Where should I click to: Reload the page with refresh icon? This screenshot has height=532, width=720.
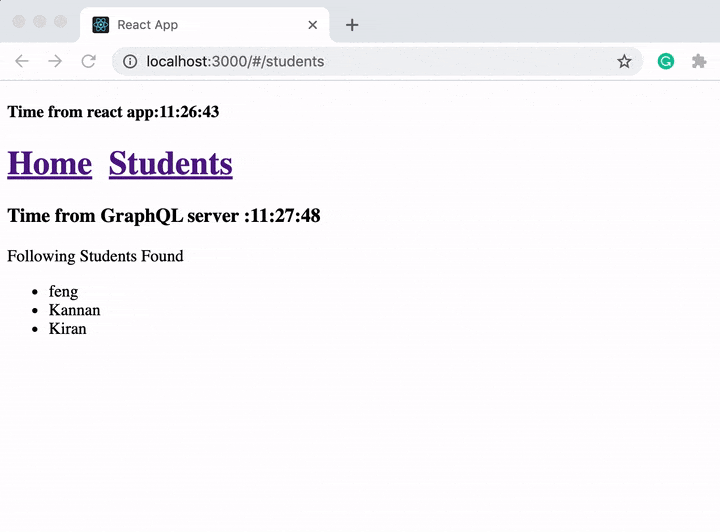[89, 61]
